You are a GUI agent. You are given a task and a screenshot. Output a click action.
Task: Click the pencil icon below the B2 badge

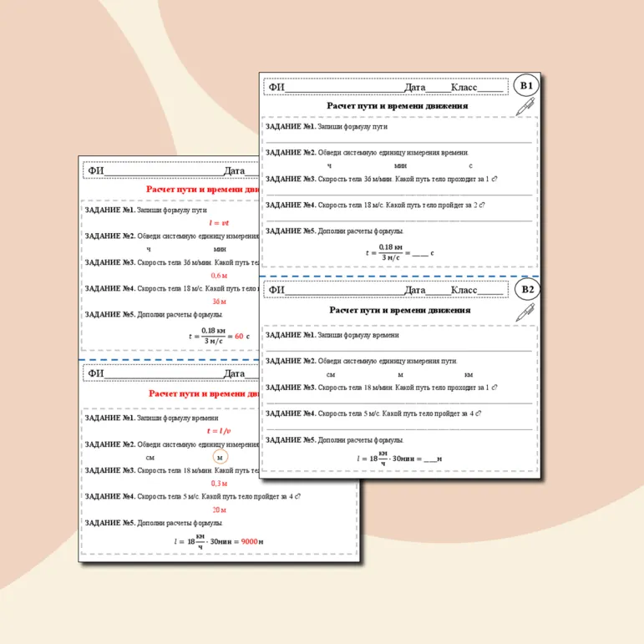(525, 312)
